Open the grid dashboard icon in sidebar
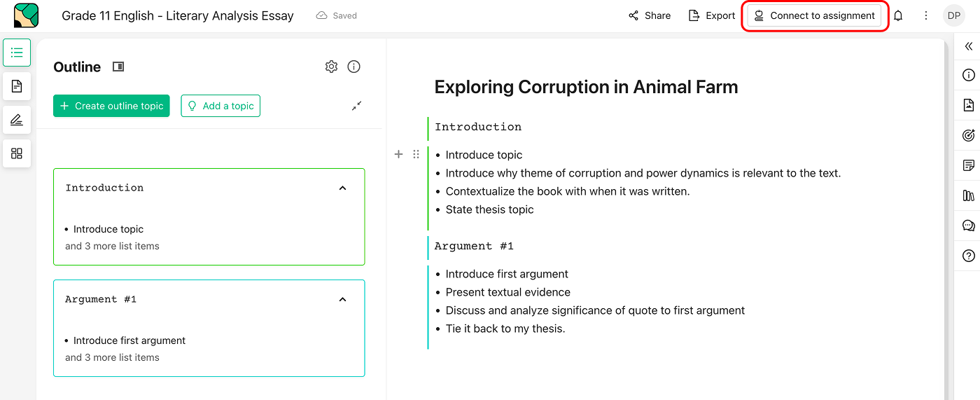980x400 pixels. [x=17, y=153]
